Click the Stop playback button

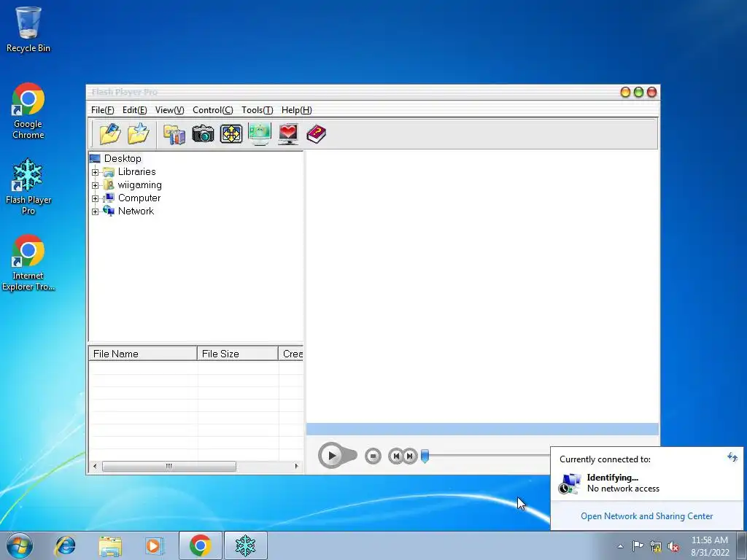[x=373, y=456]
